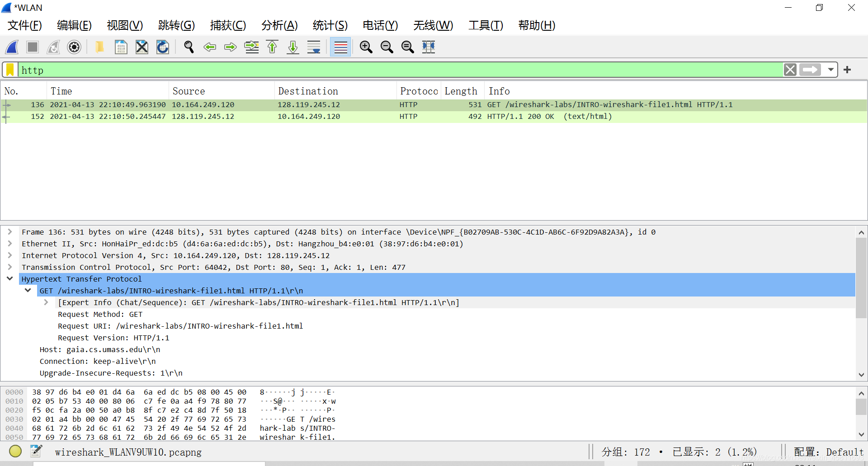
Task: Apply the http filter with arrow button
Action: pyautogui.click(x=810, y=70)
